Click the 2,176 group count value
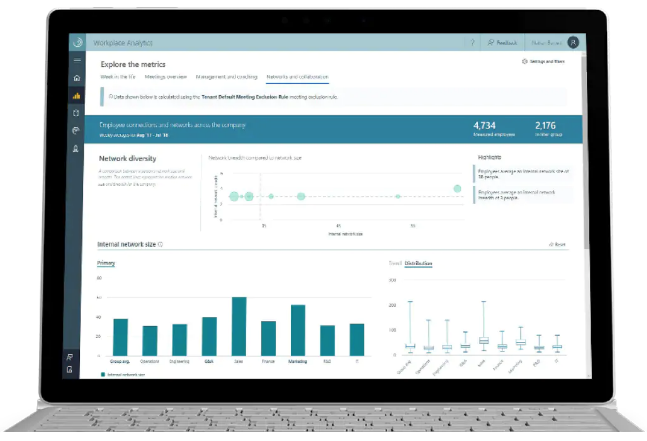Image resolution: width=647 pixels, height=441 pixels. pyautogui.click(x=545, y=125)
